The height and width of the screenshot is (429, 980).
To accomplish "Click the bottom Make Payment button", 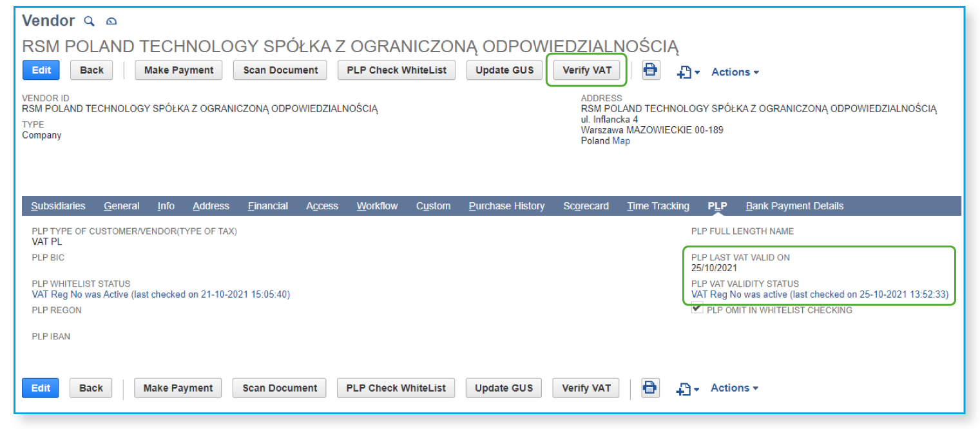I will click(178, 388).
